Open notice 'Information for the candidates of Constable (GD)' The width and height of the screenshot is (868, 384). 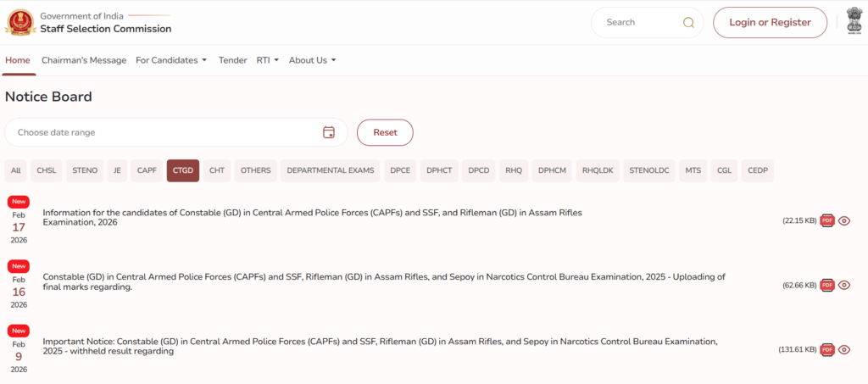click(312, 218)
